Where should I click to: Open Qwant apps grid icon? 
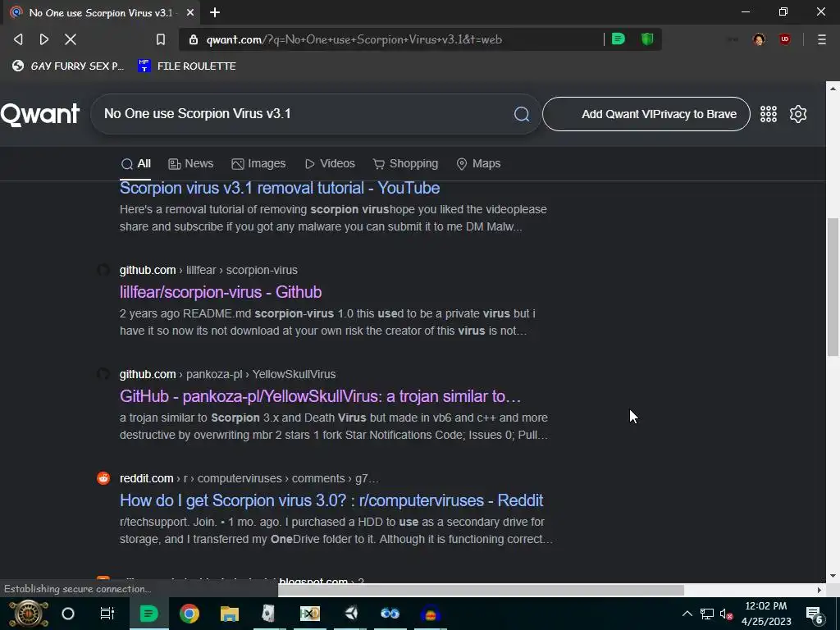coord(768,113)
